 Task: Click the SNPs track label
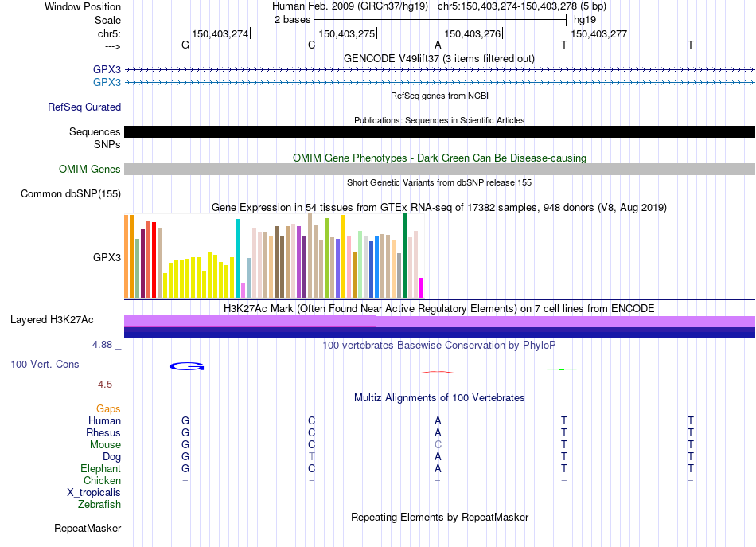tap(107, 144)
